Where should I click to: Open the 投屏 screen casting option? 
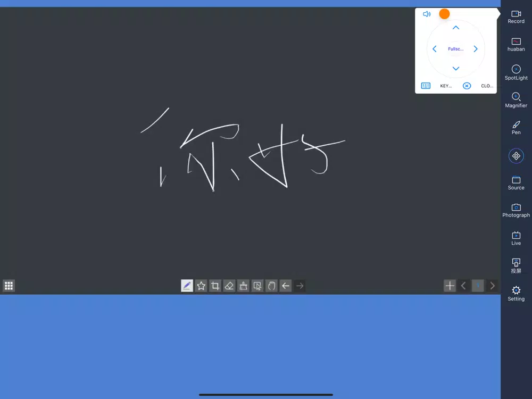[x=516, y=265]
